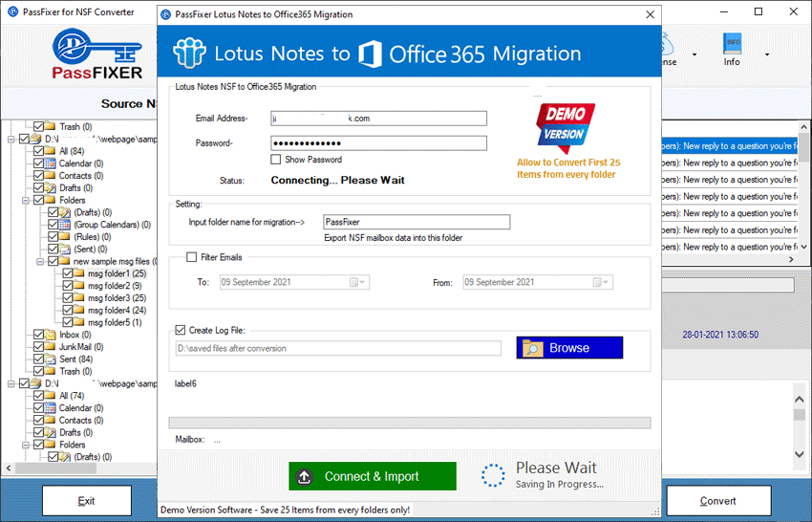This screenshot has height=522, width=812.
Task: Click the Info book icon in toolbar
Action: (x=733, y=44)
